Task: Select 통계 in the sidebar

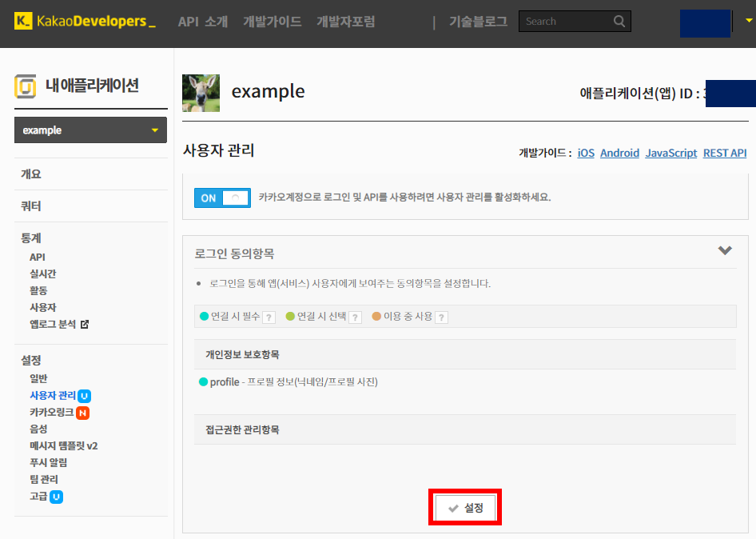Action: (31, 238)
